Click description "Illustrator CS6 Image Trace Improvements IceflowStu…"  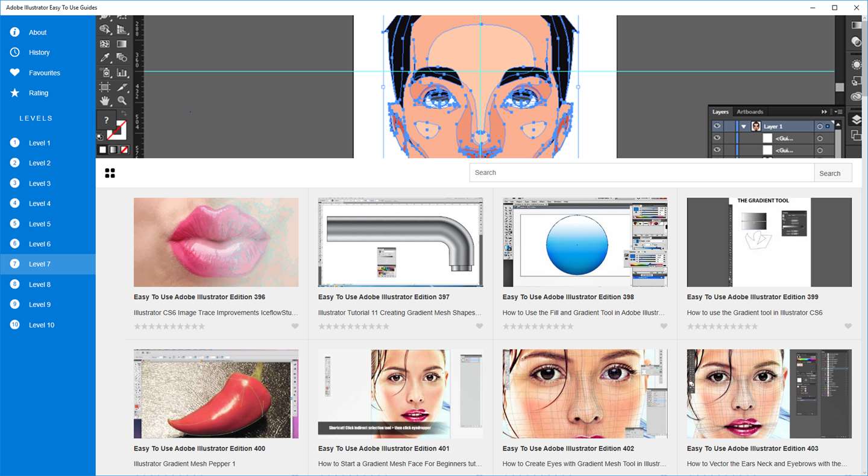pos(216,313)
